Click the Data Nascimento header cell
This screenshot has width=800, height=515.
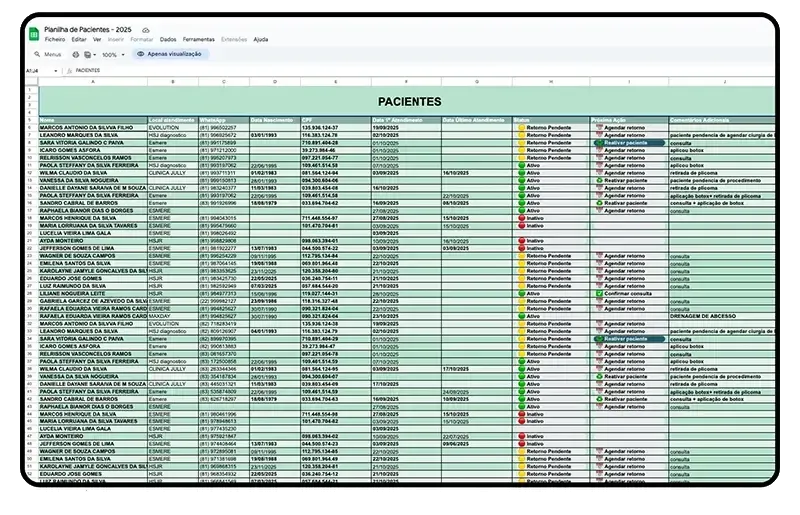click(274, 120)
